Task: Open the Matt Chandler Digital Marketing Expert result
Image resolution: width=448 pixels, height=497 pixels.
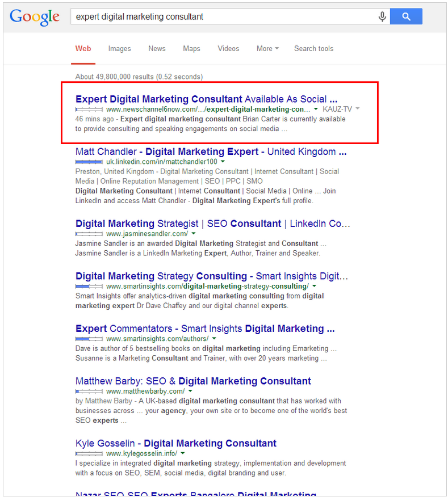Action: pyautogui.click(x=210, y=152)
